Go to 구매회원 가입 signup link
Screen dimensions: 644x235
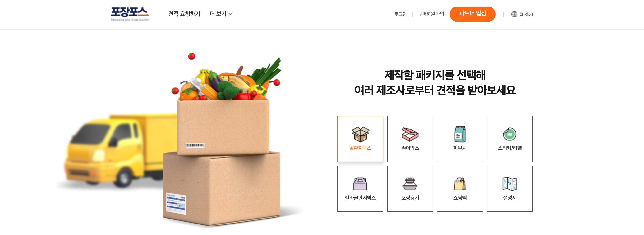pyautogui.click(x=431, y=14)
